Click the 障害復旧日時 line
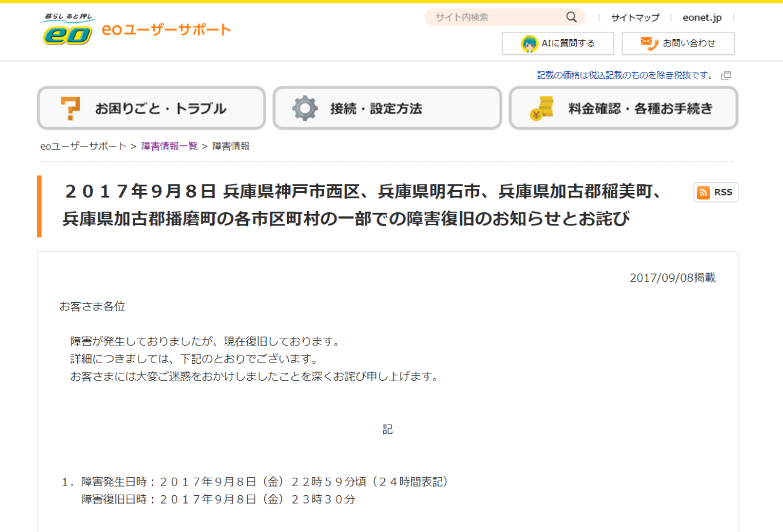The height and width of the screenshot is (532, 783). (218, 499)
